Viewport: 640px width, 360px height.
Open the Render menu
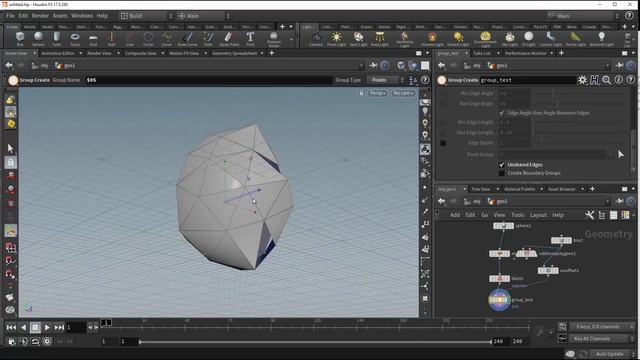coord(40,16)
